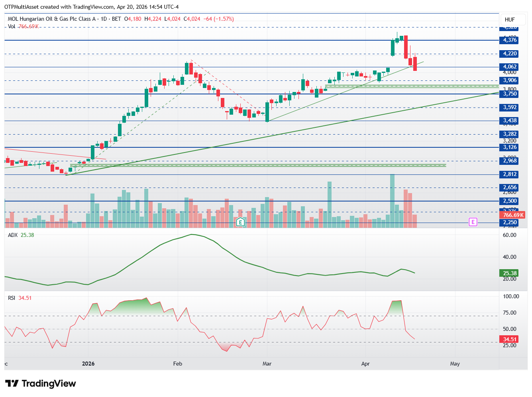Viewport: 532px width, 397px height.
Task: Click the green earnings E marker
Action: 240,222
